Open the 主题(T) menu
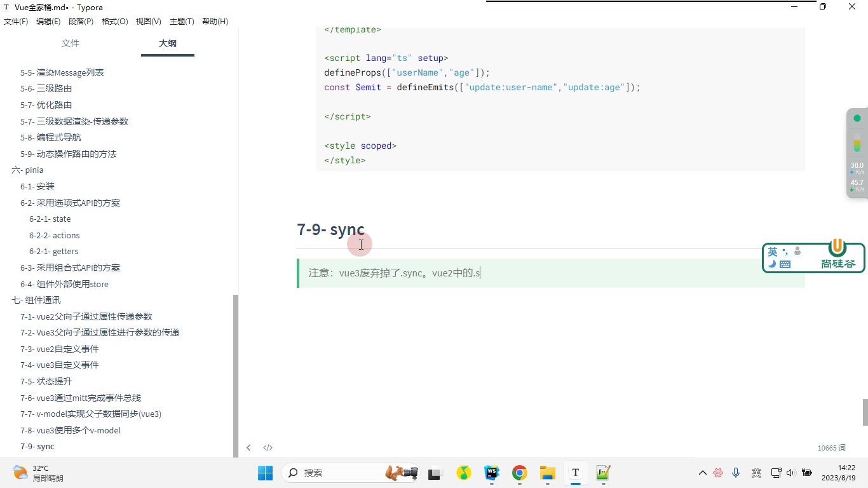This screenshot has height=488, width=868. pos(182,22)
